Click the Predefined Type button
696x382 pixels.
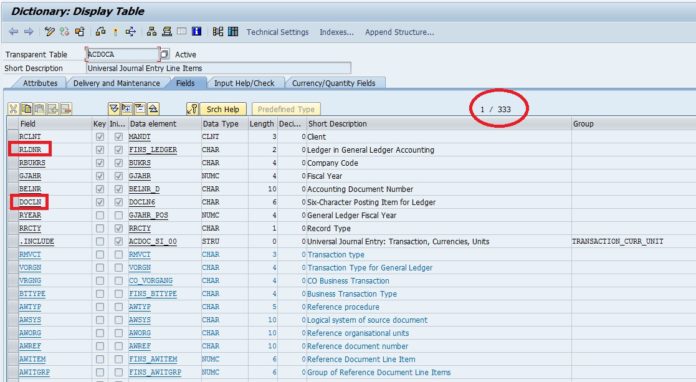(x=286, y=109)
